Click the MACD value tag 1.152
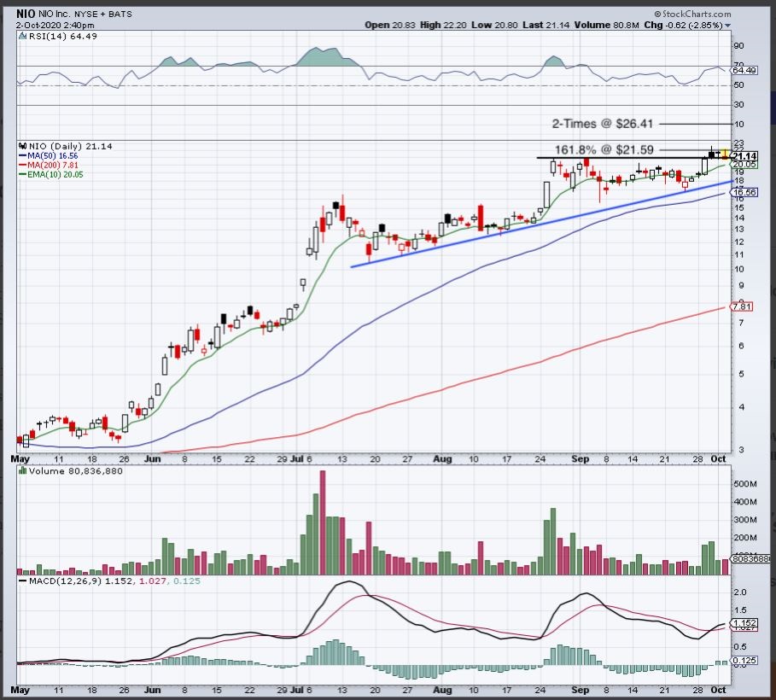Image resolution: width=776 pixels, height=700 pixels. click(744, 623)
